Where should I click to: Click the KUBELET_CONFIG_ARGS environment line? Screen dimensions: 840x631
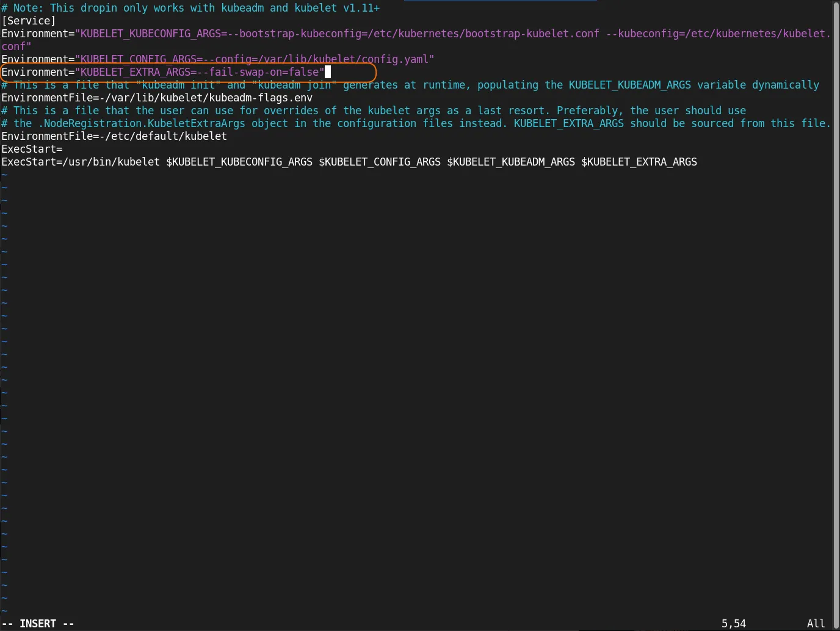tap(218, 59)
